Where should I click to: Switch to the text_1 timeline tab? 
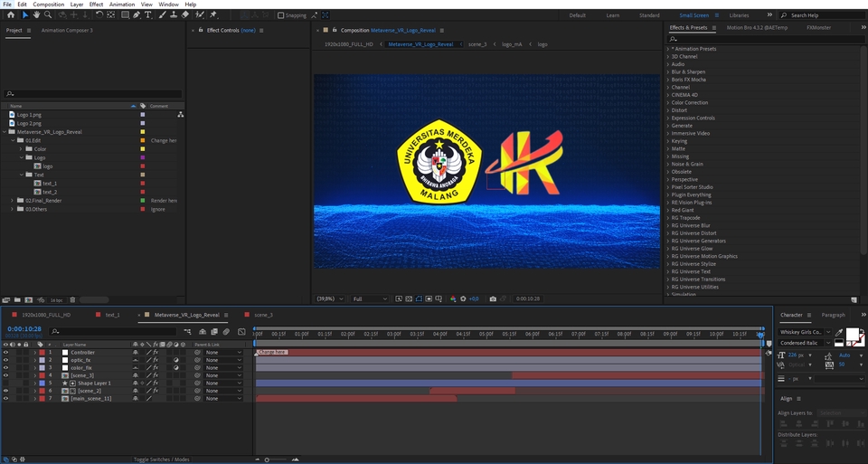112,315
